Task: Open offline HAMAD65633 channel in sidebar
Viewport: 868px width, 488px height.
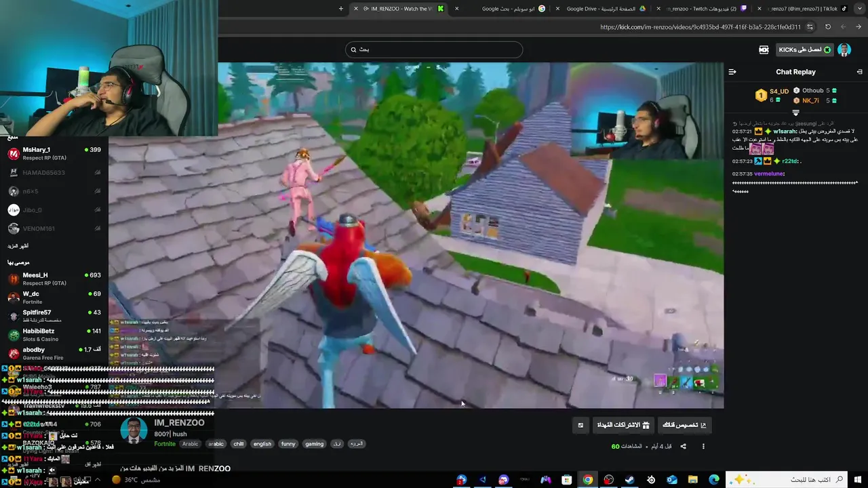Action: click(54, 173)
